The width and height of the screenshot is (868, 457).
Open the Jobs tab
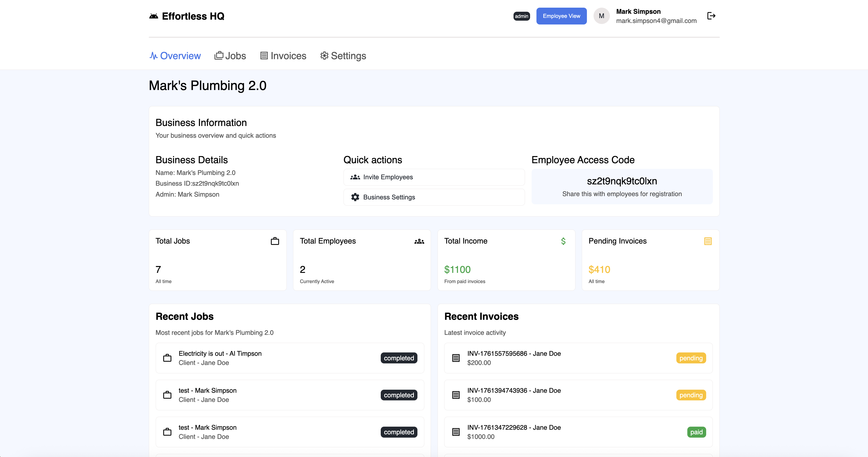tap(230, 56)
